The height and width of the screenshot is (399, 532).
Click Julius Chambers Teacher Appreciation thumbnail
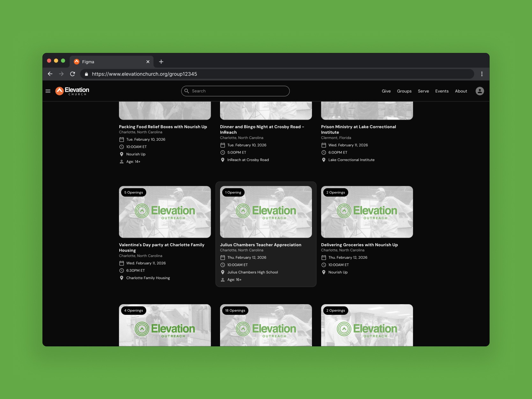266,212
